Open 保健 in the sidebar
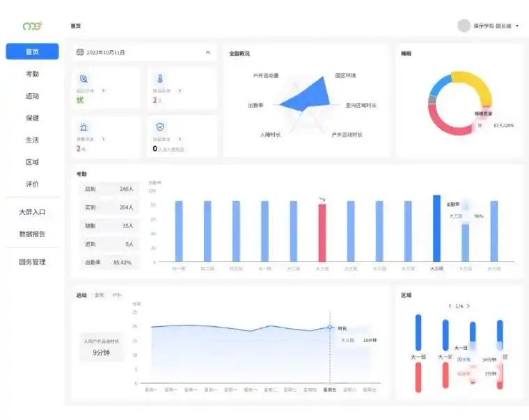529x420 pixels. (x=32, y=118)
